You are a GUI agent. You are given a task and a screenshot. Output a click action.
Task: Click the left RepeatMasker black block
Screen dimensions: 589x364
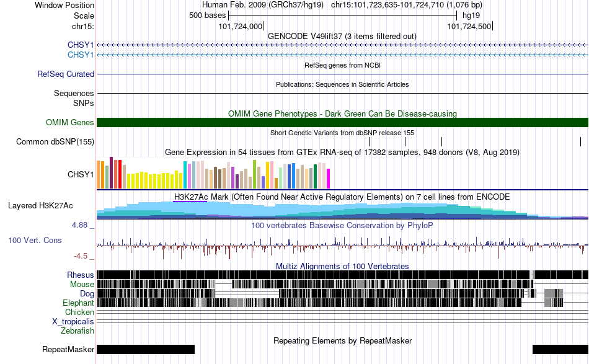146,349
